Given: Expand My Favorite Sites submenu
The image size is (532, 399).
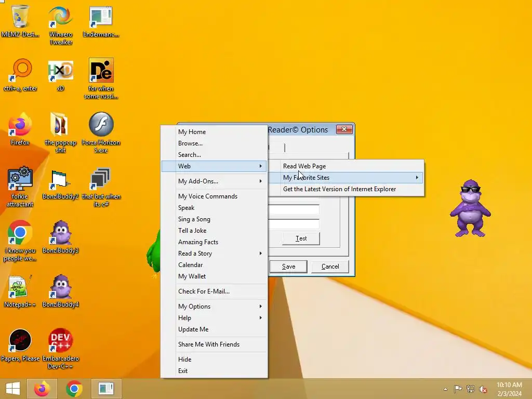Looking at the screenshot, I should click(346, 178).
